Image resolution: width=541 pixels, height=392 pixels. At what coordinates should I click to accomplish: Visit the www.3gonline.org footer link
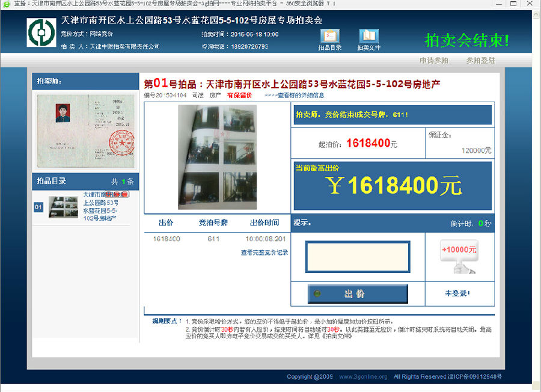tap(362, 377)
